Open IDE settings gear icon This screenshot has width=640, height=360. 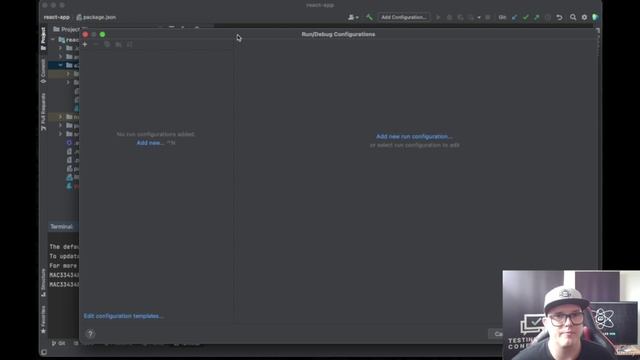pyautogui.click(x=584, y=17)
